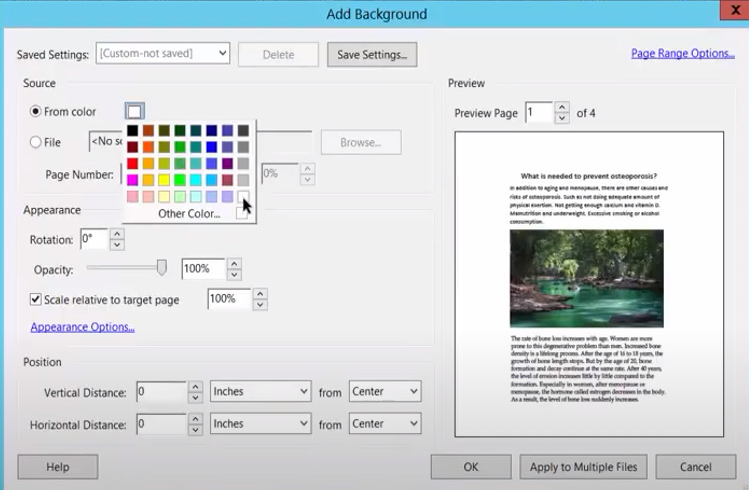Image resolution: width=749 pixels, height=490 pixels.
Task: Choose the pastel pink swatch
Action: point(133,196)
